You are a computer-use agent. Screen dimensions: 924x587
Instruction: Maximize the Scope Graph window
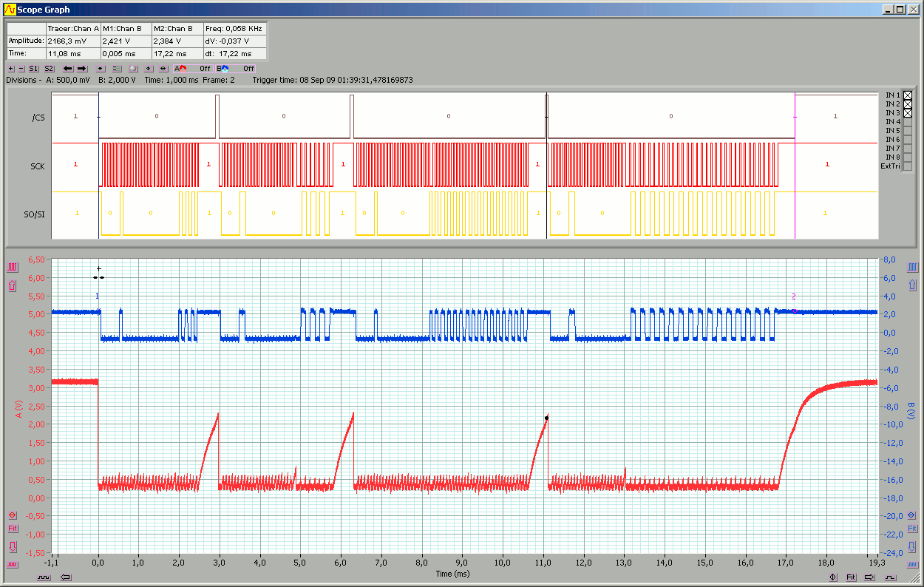click(x=899, y=10)
